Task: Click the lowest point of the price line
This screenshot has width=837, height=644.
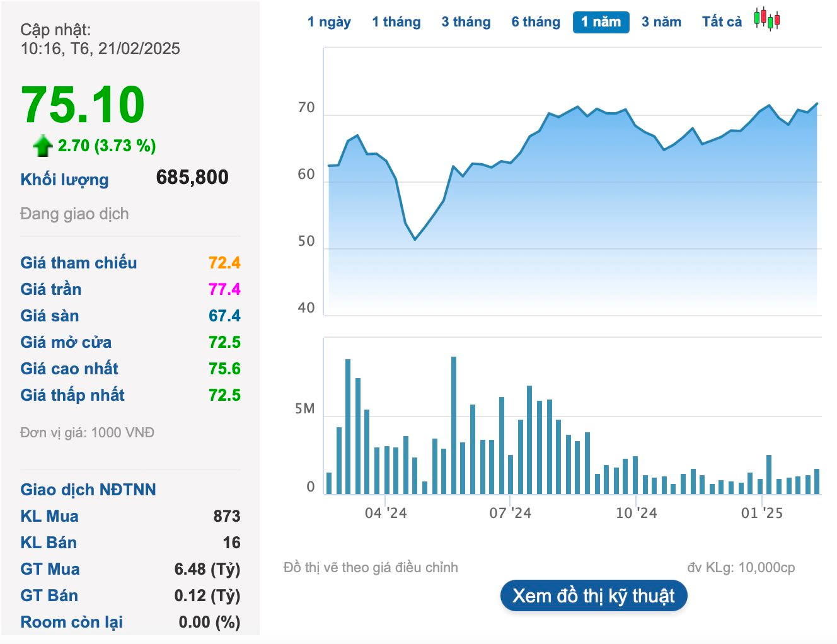Action: [415, 239]
